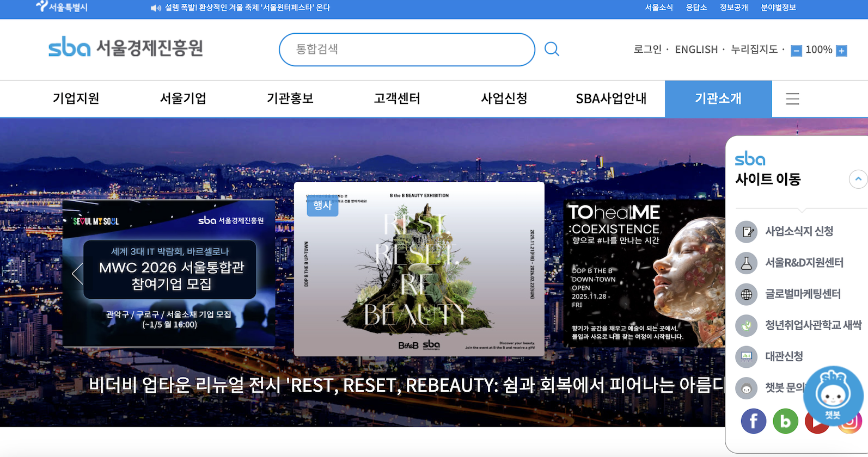Click the 로그인 link
This screenshot has width=868, height=457.
(647, 50)
